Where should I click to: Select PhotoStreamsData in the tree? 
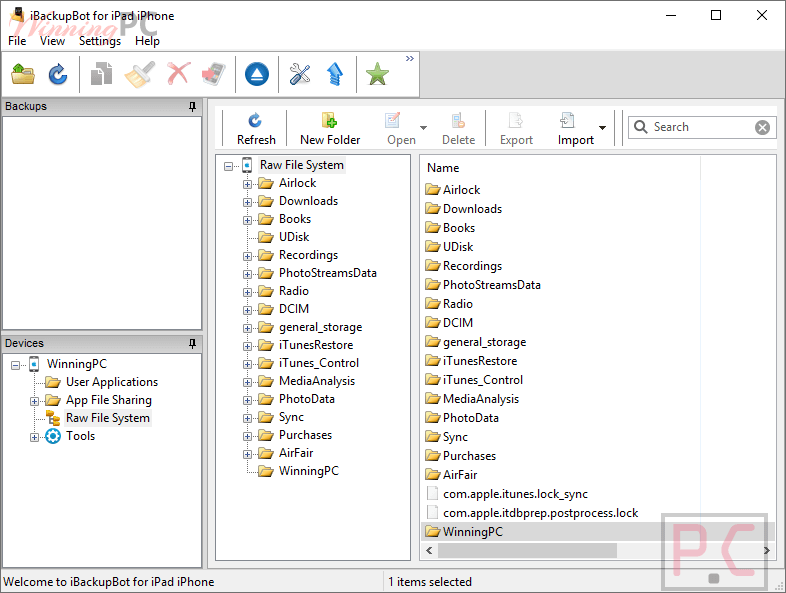[x=327, y=273]
